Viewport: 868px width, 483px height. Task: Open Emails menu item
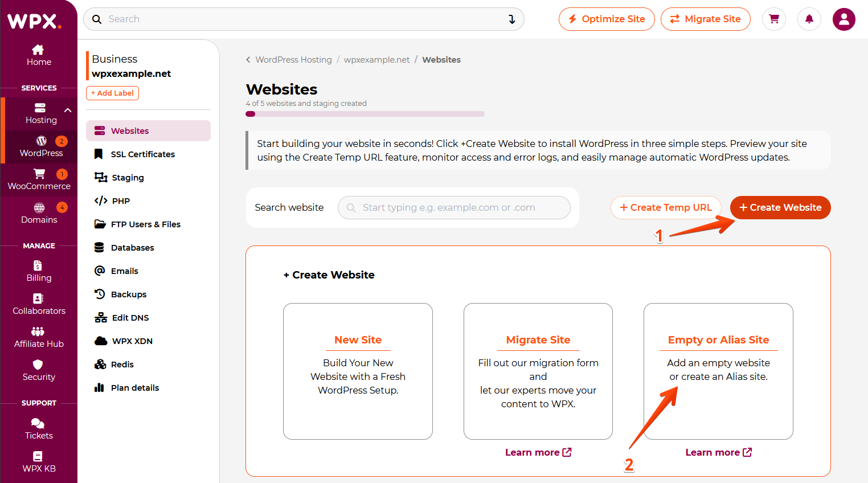click(148, 271)
